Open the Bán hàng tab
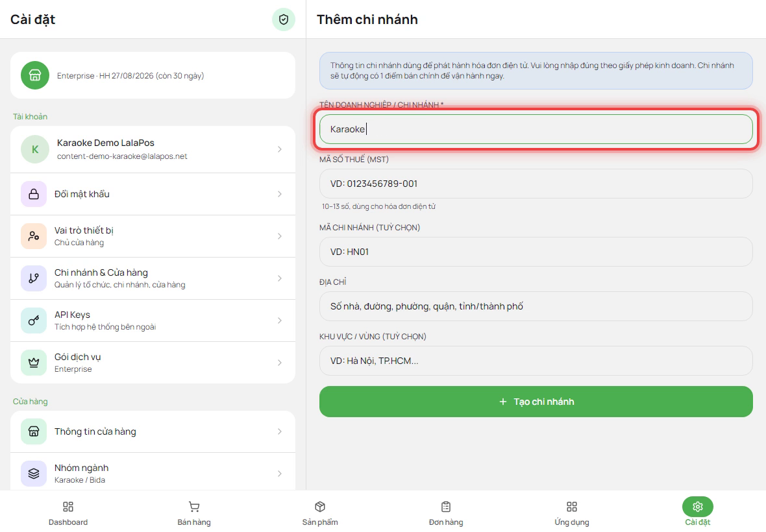This screenshot has height=532, width=766. tap(194, 513)
